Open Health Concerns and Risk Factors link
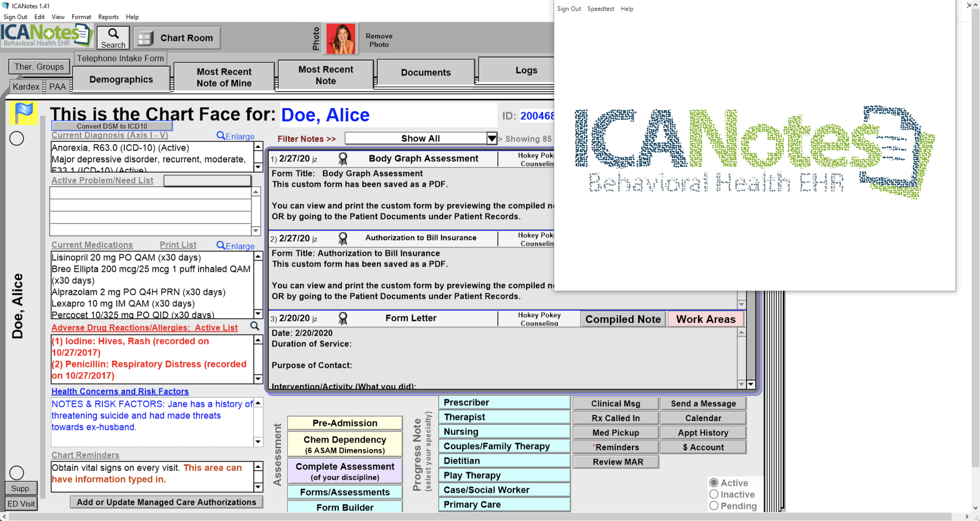The width and height of the screenshot is (980, 521). pos(120,392)
